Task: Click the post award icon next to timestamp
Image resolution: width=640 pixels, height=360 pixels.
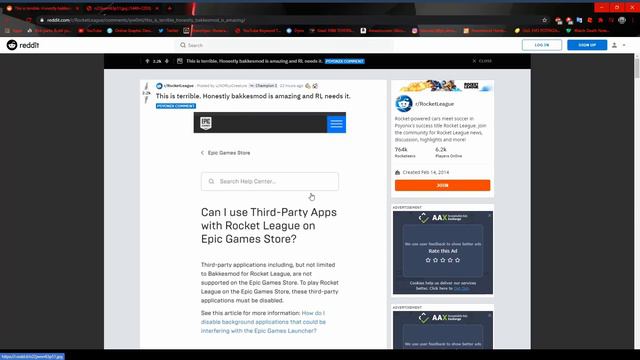Action: pos(308,86)
